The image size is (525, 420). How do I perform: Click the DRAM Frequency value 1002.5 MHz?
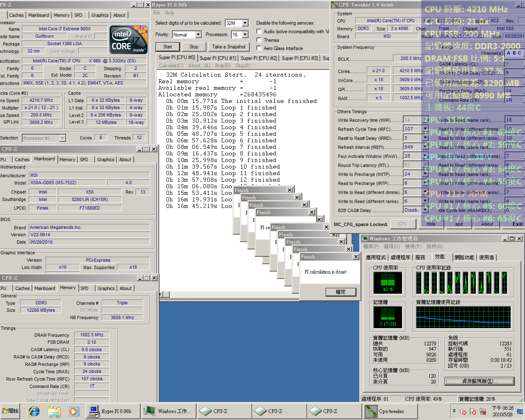[91, 335]
